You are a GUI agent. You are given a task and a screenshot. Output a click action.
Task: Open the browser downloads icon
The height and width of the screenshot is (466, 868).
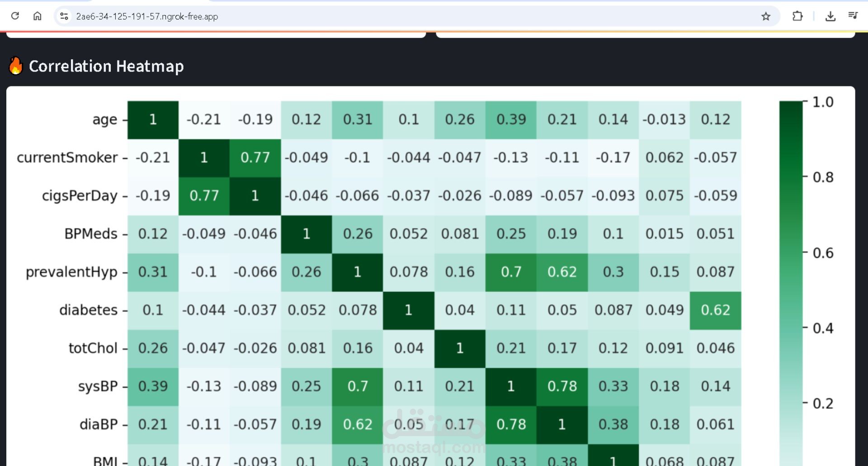[830, 16]
